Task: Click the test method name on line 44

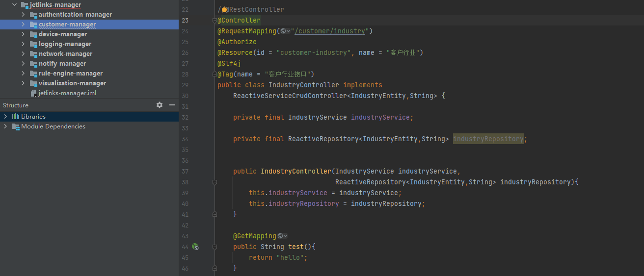Action: 296,247
